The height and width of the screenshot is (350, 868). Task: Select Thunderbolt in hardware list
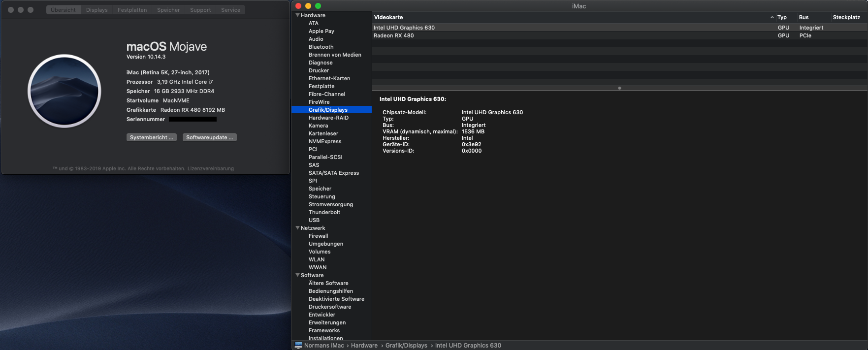(x=324, y=212)
